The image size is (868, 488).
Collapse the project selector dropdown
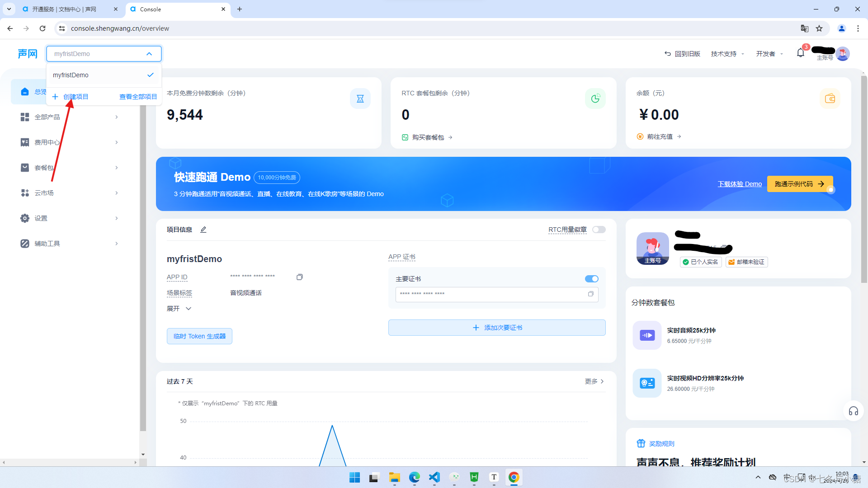(x=149, y=54)
